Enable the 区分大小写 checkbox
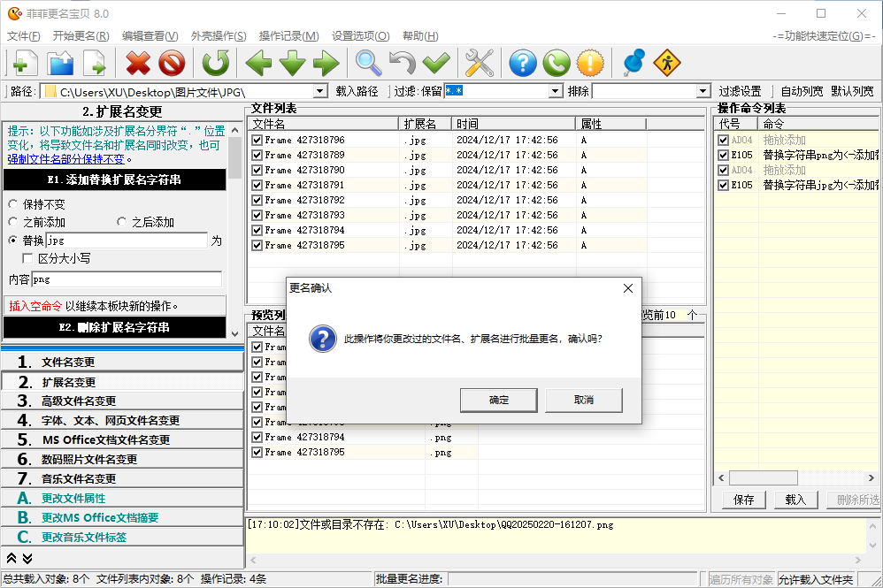Image resolution: width=883 pixels, height=588 pixels. point(28,258)
